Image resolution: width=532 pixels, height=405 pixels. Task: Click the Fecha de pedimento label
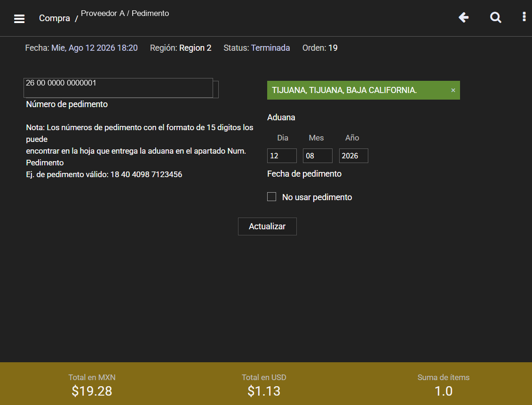tap(304, 174)
